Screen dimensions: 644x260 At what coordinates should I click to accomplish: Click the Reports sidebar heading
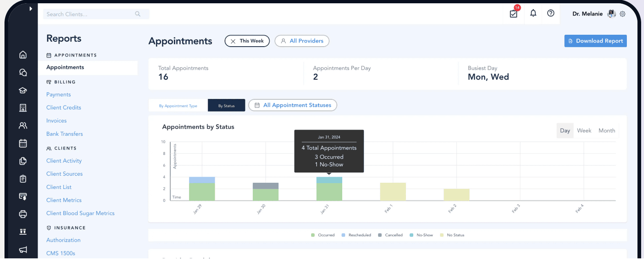64,38
